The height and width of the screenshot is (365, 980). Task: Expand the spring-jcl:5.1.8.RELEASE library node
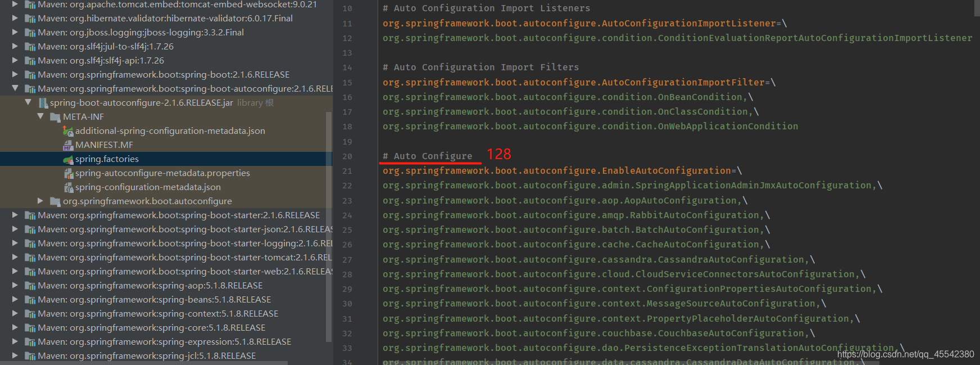[x=15, y=356]
